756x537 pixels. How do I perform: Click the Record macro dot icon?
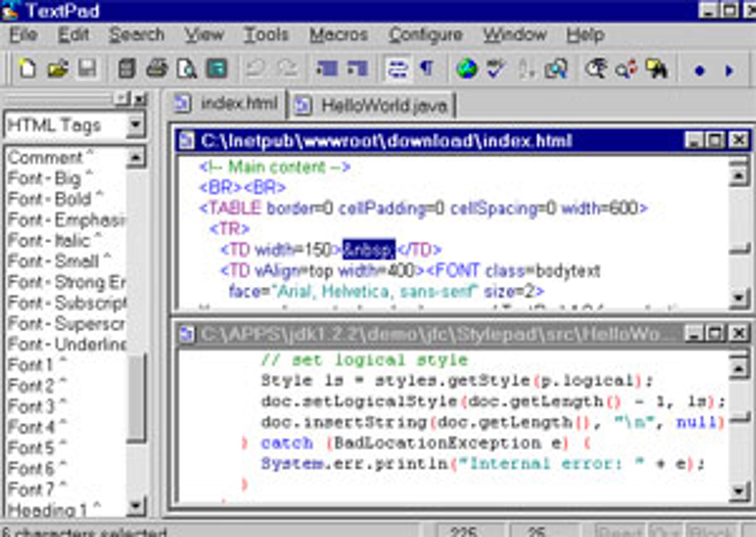699,70
